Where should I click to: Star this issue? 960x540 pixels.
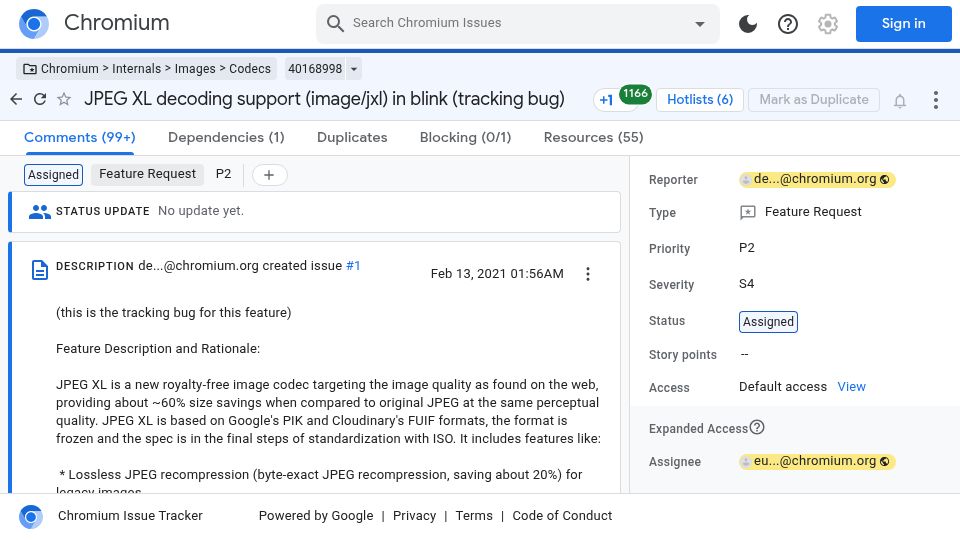64,99
